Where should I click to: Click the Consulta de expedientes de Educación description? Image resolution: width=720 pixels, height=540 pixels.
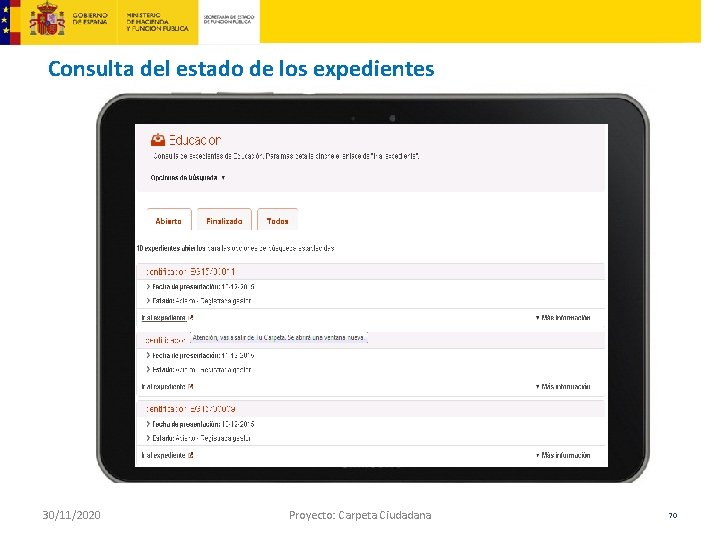click(286, 156)
